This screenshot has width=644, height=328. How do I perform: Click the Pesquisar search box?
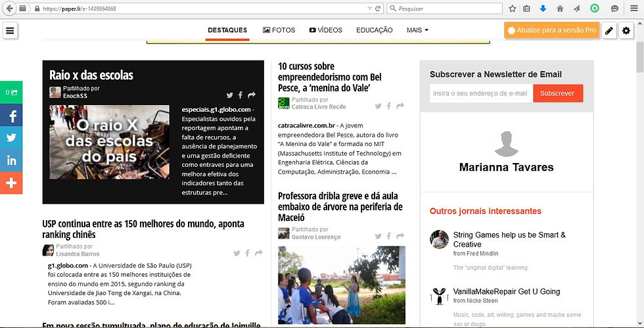(x=444, y=9)
